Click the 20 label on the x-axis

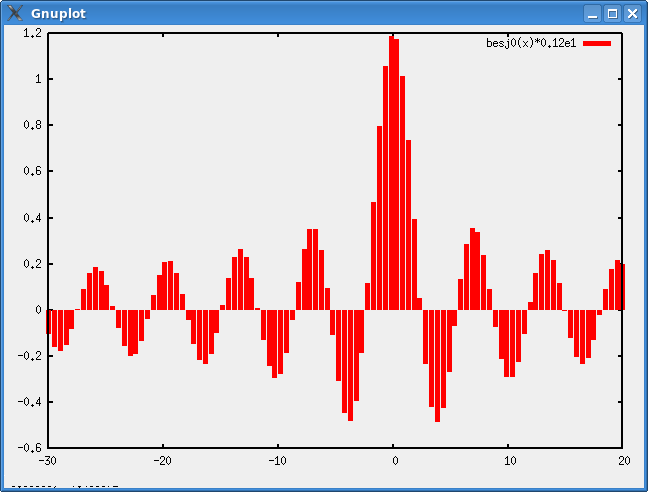623,461
